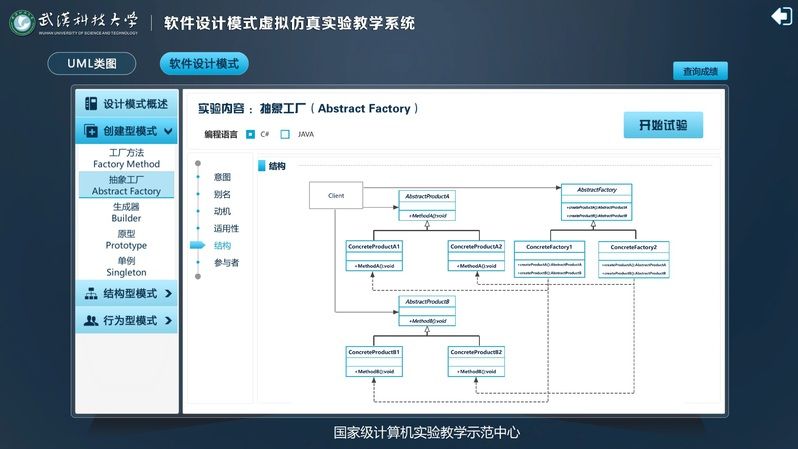The image size is (798, 449).
Task: Select the C# language checkbox
Action: (250, 134)
